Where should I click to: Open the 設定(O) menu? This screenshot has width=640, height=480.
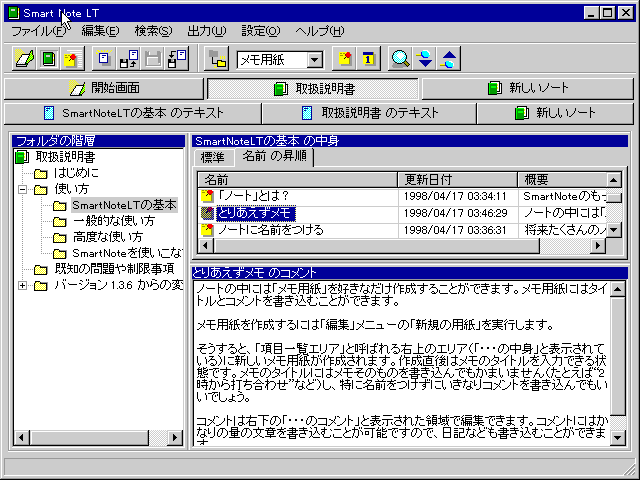click(261, 31)
